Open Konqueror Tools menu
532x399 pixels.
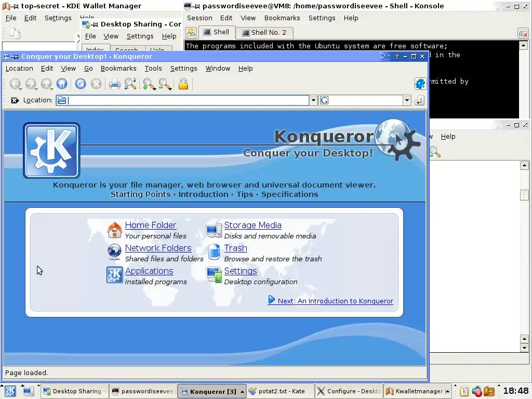(x=153, y=69)
